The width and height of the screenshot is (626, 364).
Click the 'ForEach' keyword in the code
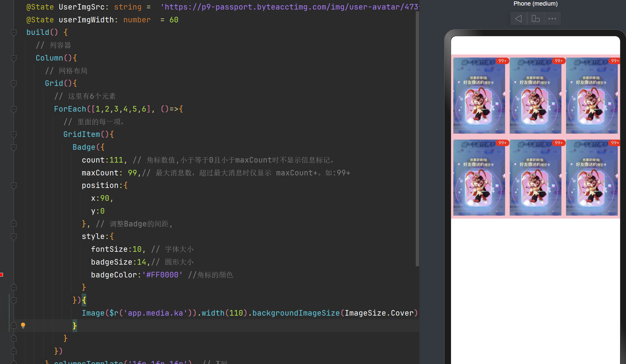(70, 109)
